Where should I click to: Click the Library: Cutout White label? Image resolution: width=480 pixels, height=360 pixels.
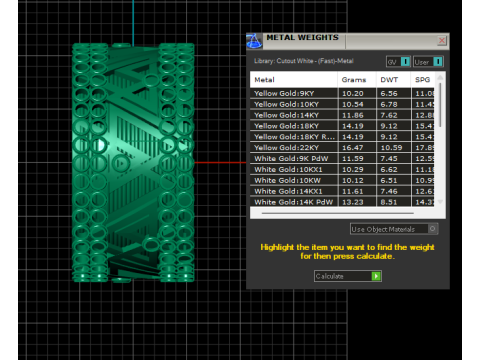coord(303,61)
